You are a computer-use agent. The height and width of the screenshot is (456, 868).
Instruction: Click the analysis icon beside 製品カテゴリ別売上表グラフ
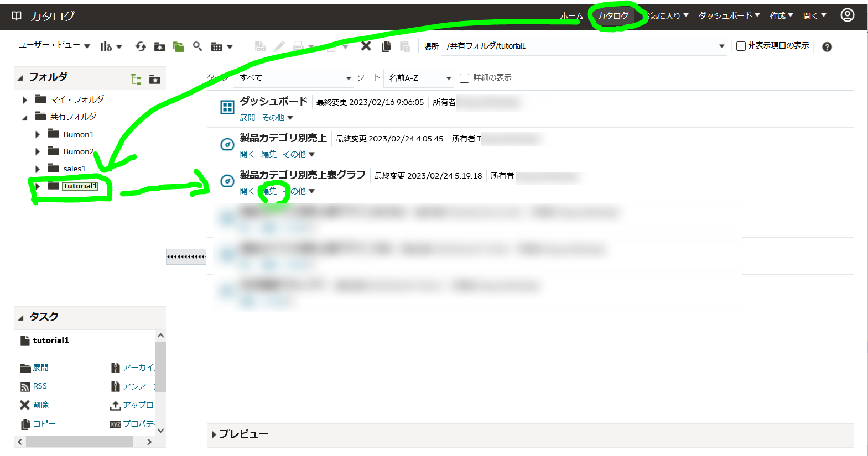tap(227, 181)
